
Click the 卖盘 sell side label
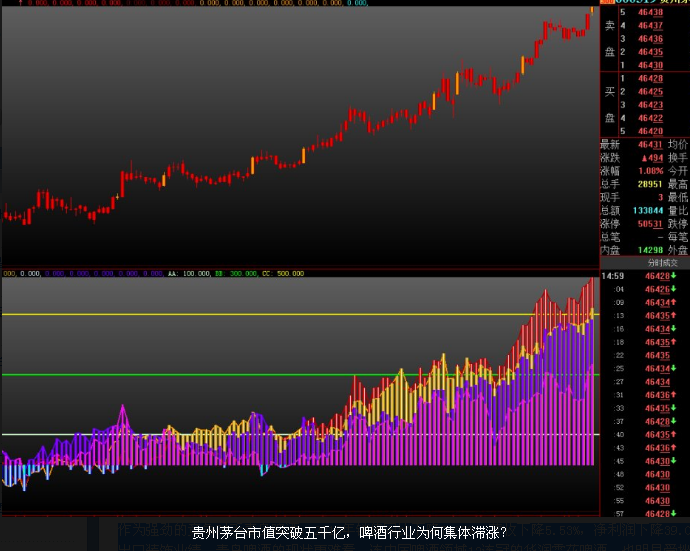pyautogui.click(x=609, y=39)
